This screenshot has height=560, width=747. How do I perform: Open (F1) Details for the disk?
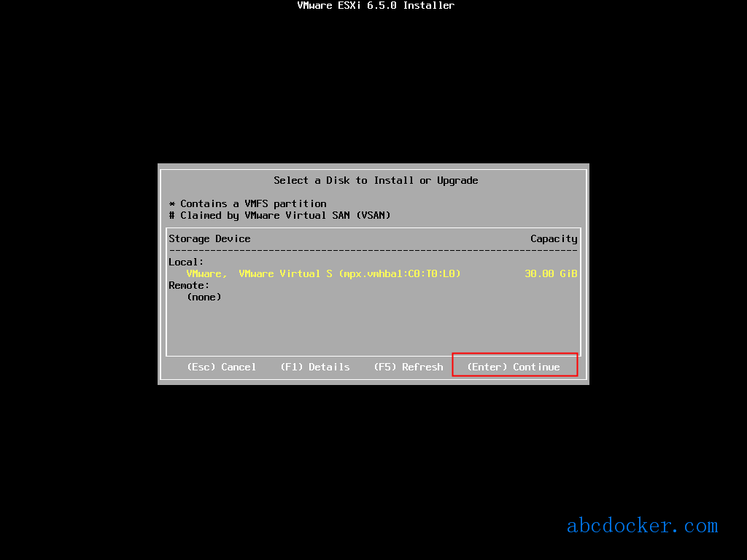pyautogui.click(x=315, y=367)
